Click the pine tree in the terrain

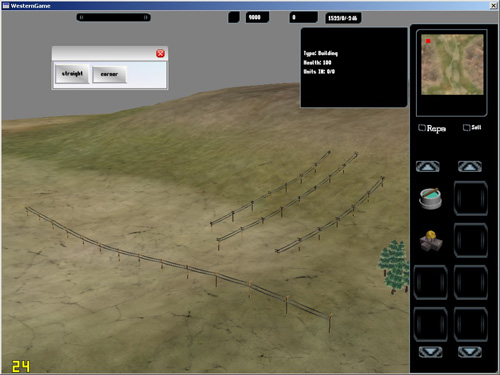pyautogui.click(x=394, y=267)
